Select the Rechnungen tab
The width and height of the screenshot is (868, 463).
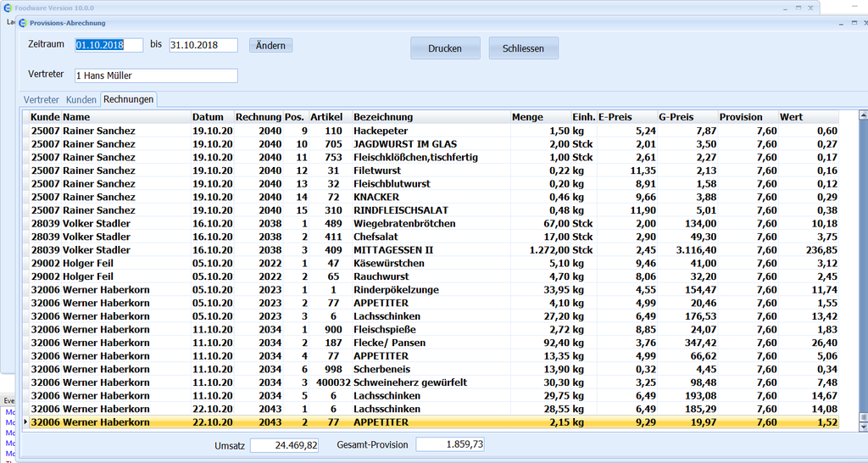coord(128,100)
